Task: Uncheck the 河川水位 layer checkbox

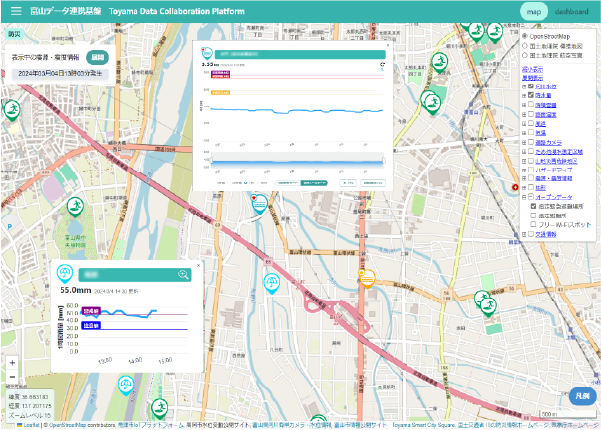Action: pyautogui.click(x=530, y=86)
